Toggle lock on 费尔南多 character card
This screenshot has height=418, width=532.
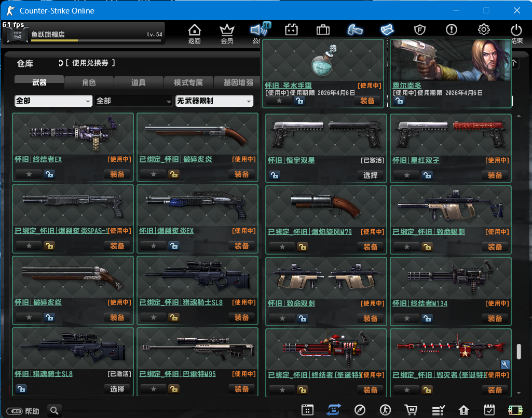399,101
